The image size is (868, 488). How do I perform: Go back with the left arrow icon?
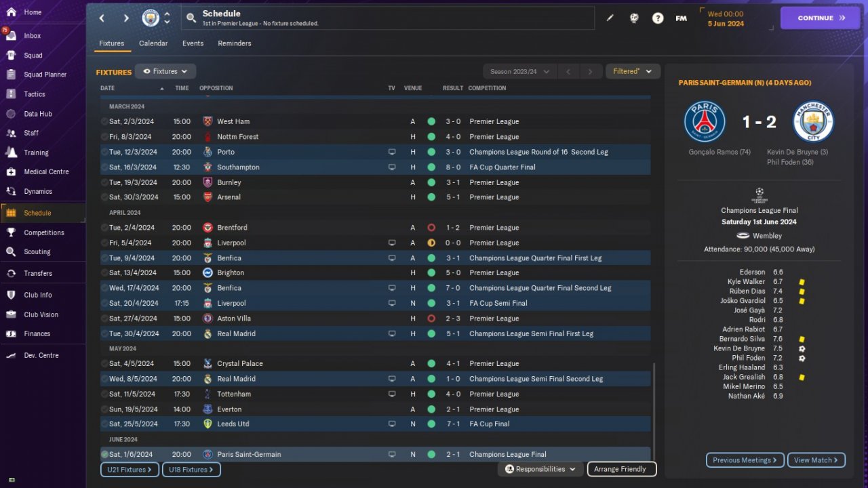(102, 18)
